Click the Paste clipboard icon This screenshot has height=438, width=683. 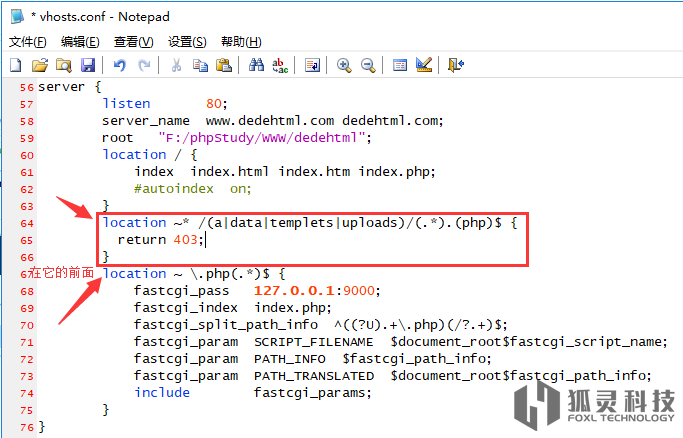224,65
